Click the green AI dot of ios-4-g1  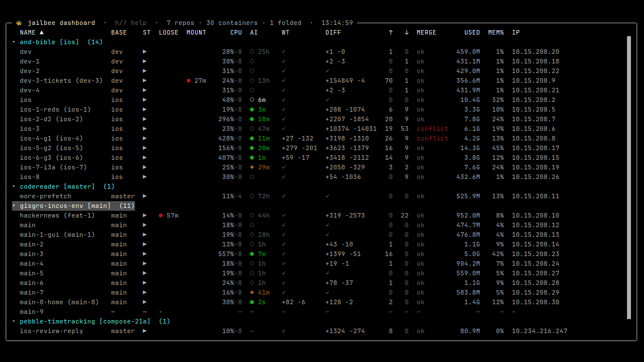(x=252, y=138)
